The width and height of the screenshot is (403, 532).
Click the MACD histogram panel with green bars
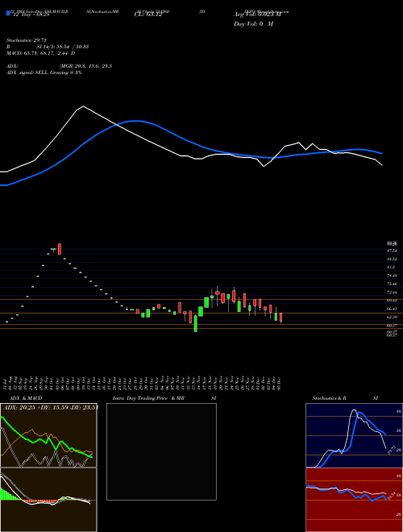(x=48, y=500)
